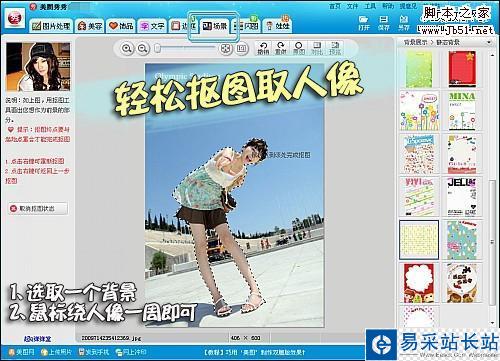This screenshot has height=361, width=500.
Task: Expand the 静态背景 category dropdown arrow
Action: click(x=489, y=42)
